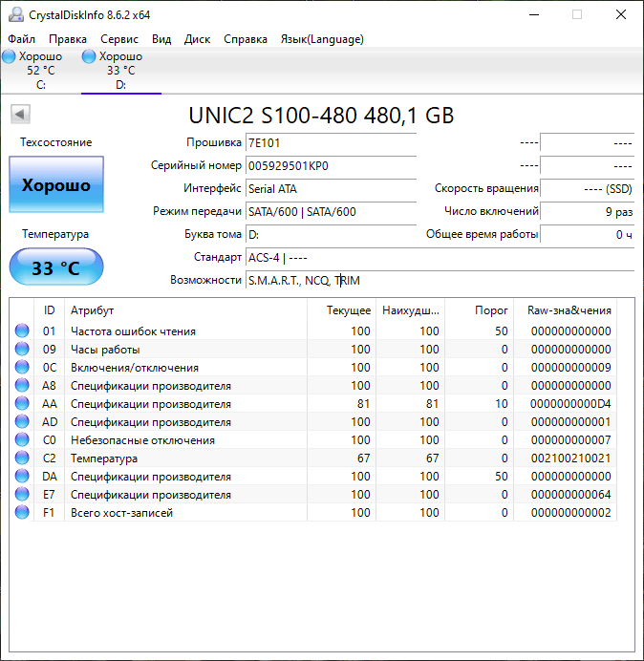The height and width of the screenshot is (661, 644).
Task: Click status orb for attribute AA
Action: coord(22,403)
